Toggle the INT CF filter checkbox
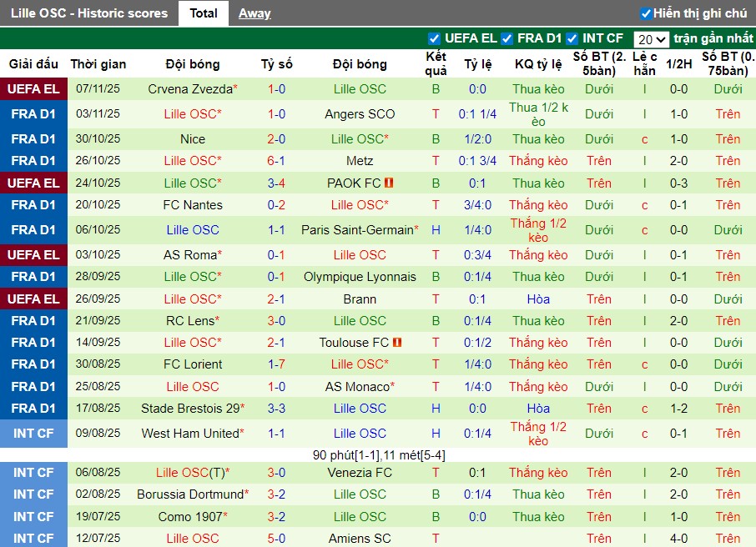Screen dimensions: 756x547 pos(572,38)
